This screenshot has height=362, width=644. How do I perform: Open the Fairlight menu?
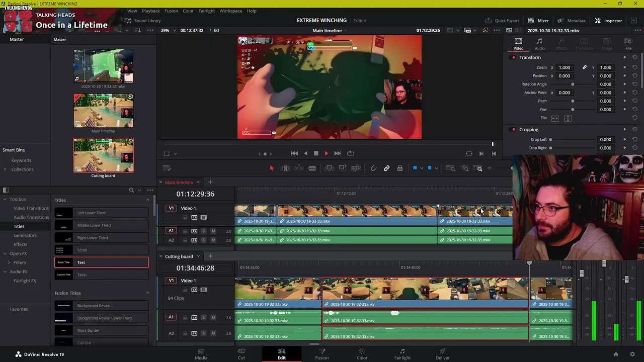pos(206,11)
